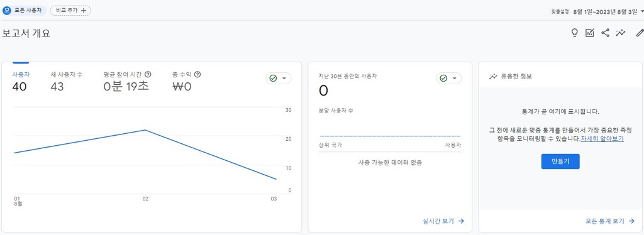Image resolution: width=644 pixels, height=235 pixels.
Task: Click the help icon beside 평균 참여 시간
Action: [148, 75]
